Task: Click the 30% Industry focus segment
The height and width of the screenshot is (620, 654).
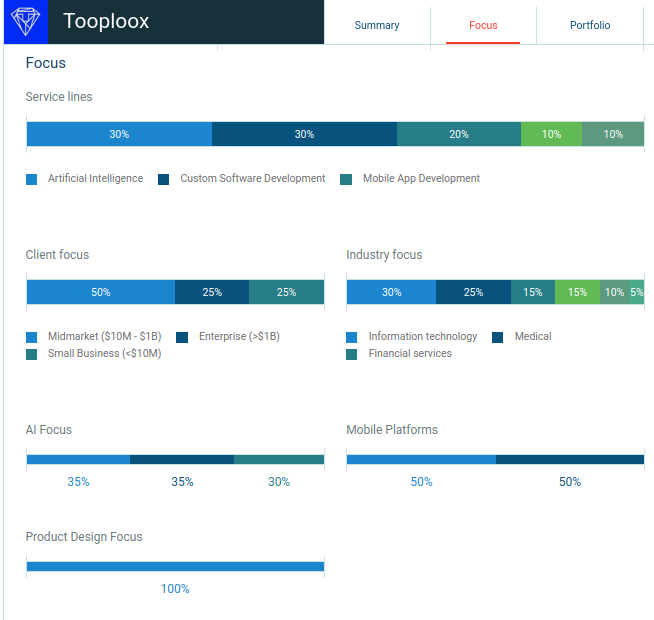Action: (x=392, y=292)
